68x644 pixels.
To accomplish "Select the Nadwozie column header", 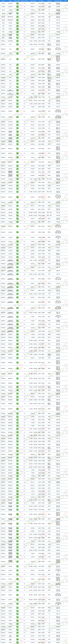I will (x=49, y=1).
